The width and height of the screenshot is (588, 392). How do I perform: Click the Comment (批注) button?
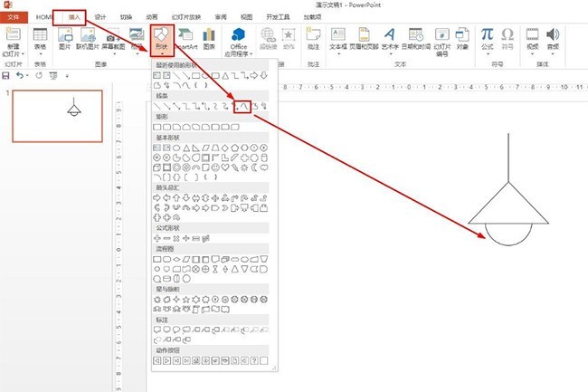pos(313,40)
